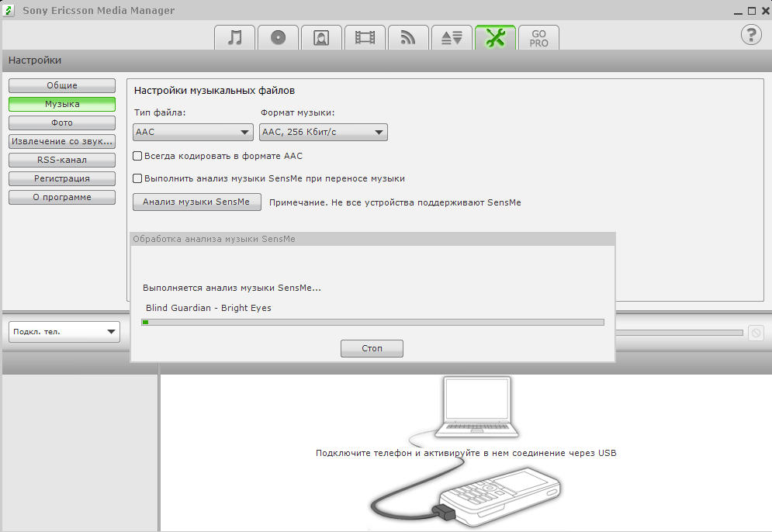This screenshot has height=532, width=772.
Task: Click the 'Настройки' section header
Action: pyautogui.click(x=35, y=60)
